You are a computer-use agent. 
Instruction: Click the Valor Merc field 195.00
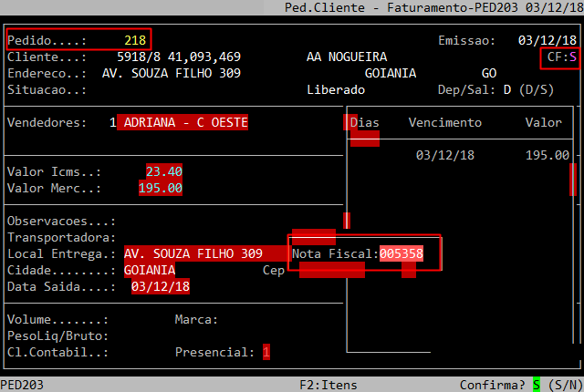tap(161, 189)
